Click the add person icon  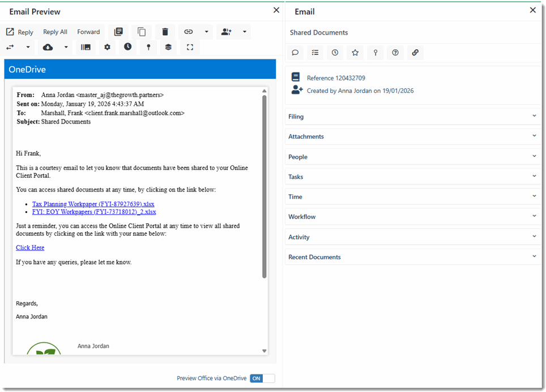point(227,32)
